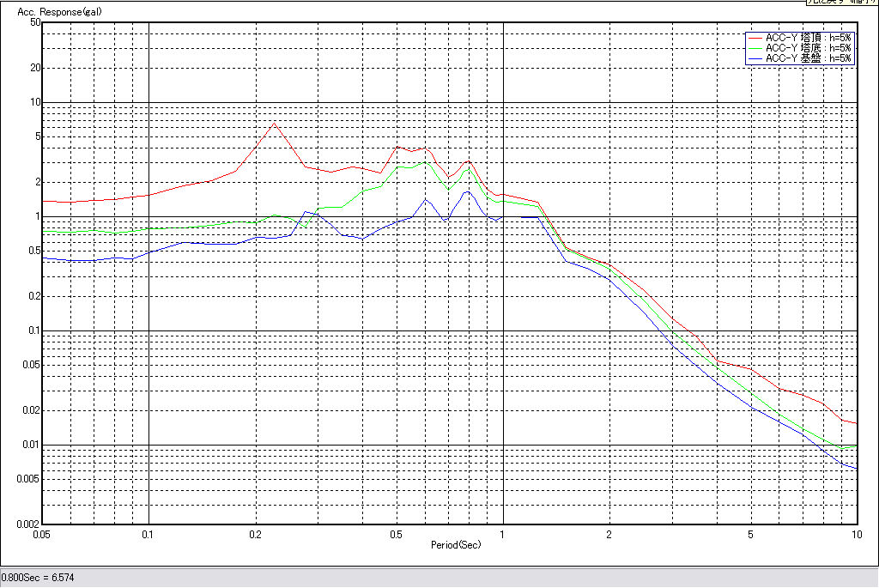Click the 2 label on the horizontal period axis
879x588 pixels.
pyautogui.click(x=609, y=535)
